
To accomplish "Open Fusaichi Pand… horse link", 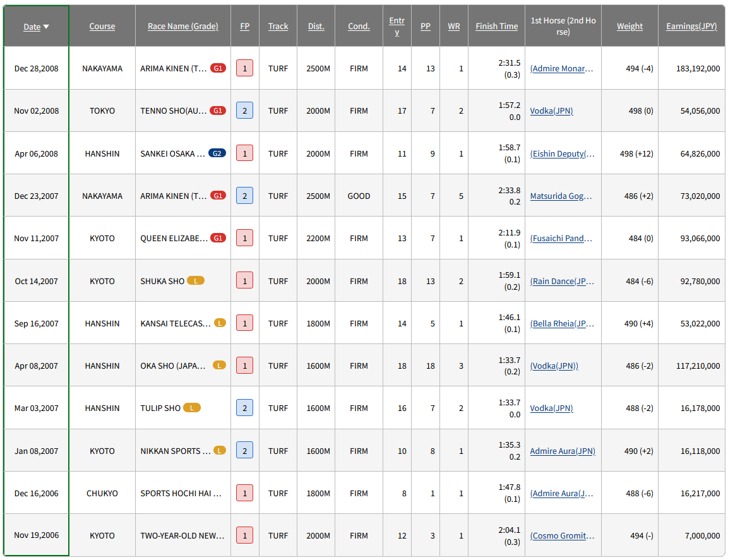I will click(x=561, y=239).
